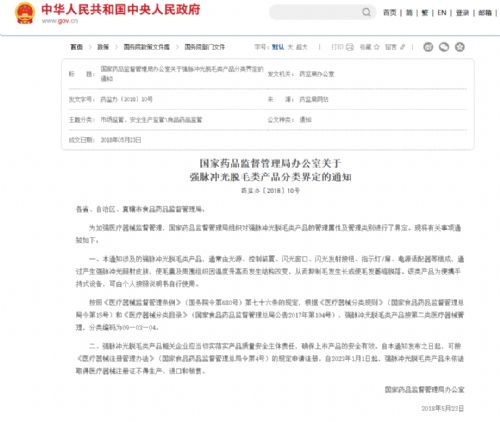Click the 留言 comment button
500x422 pixels.
point(391,47)
